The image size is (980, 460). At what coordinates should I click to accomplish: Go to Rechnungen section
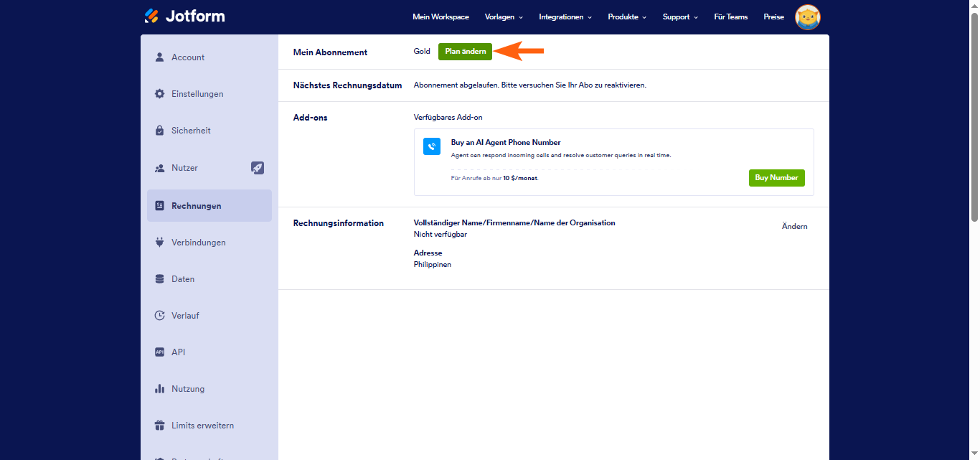(209, 206)
